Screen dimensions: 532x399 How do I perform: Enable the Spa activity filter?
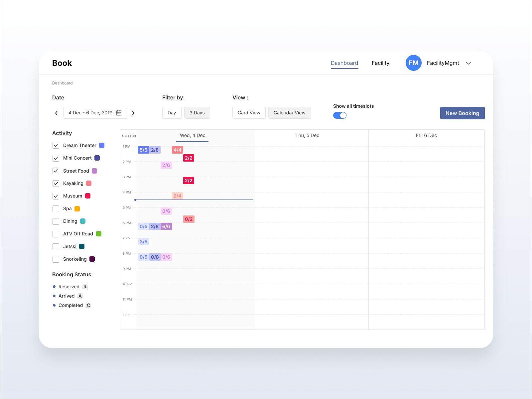click(x=56, y=208)
